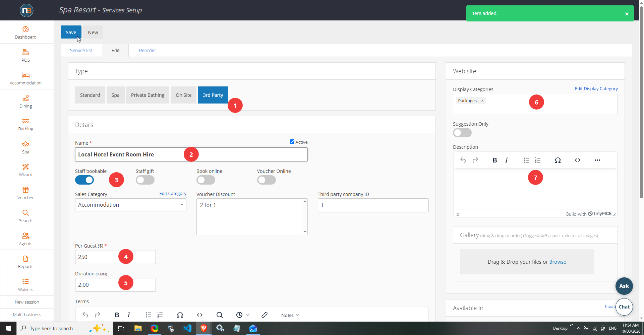Open the Edit Display Category link
644x335 pixels.
coord(596,89)
